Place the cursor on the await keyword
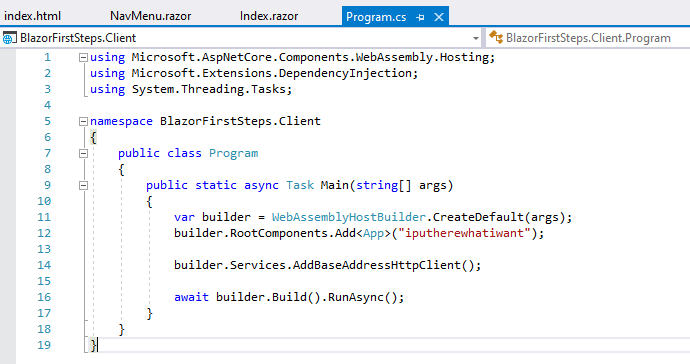Screen dimensions: 690x364 click(x=191, y=297)
